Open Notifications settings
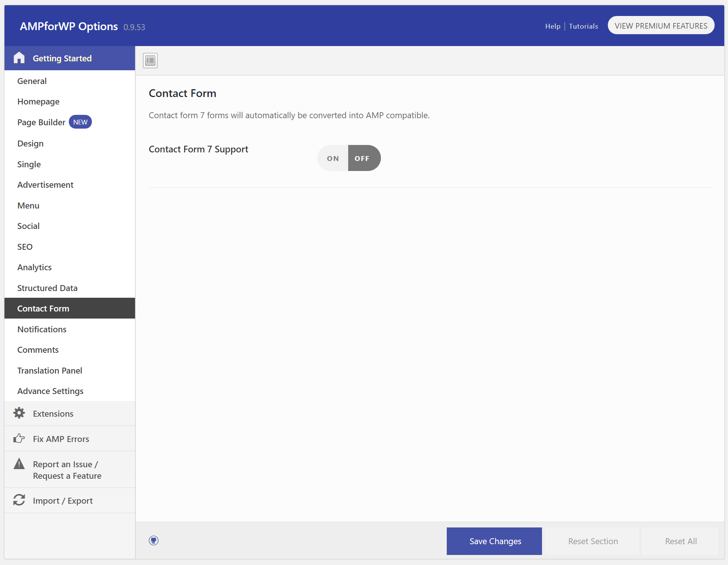 click(42, 329)
